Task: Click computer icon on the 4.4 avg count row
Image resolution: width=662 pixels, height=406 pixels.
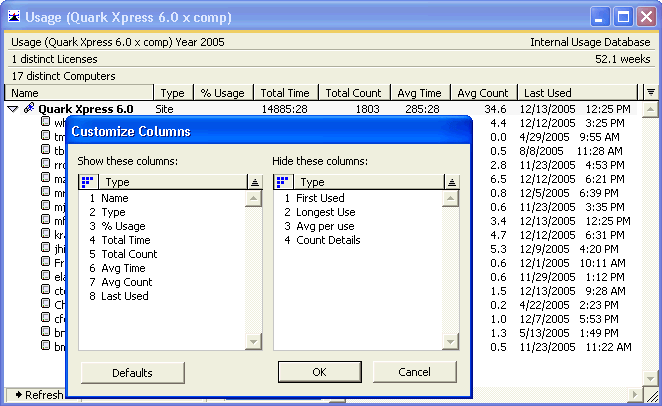Action: [x=45, y=122]
